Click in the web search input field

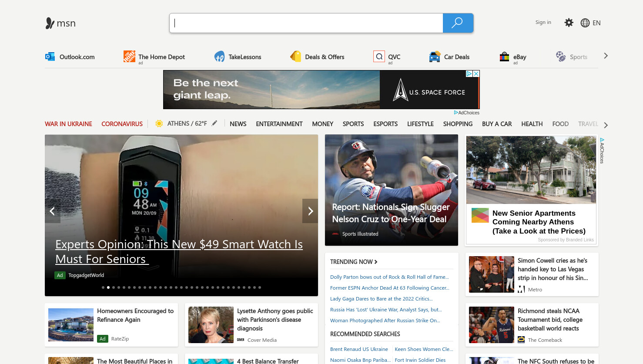click(x=306, y=23)
